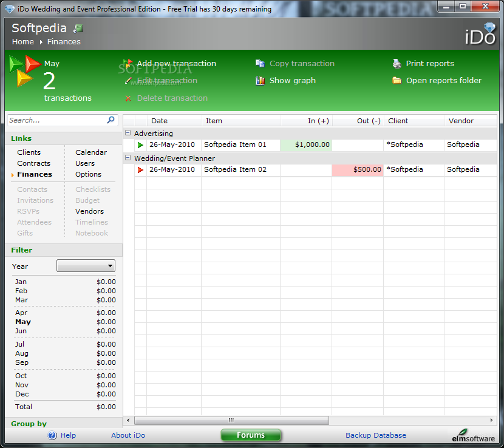This screenshot has width=504, height=448.
Task: Click the Vendor column header
Action: click(x=471, y=121)
